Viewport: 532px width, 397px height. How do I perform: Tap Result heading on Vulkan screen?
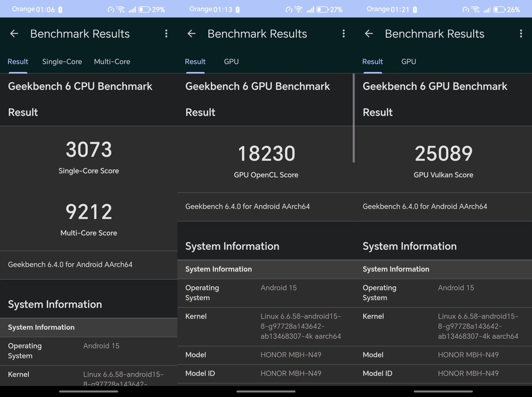point(378,113)
